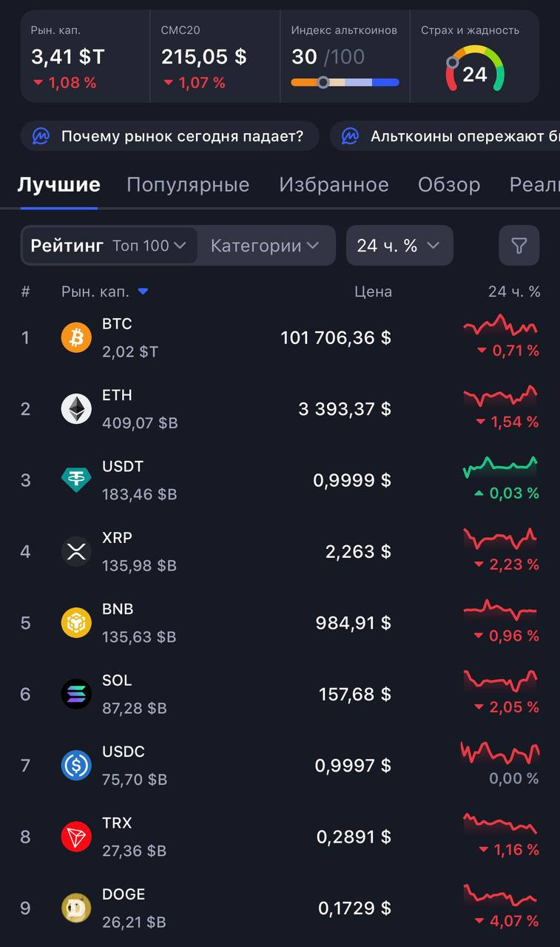The image size is (560, 947).
Task: Switch to the Избранное tab
Action: pyautogui.click(x=334, y=184)
